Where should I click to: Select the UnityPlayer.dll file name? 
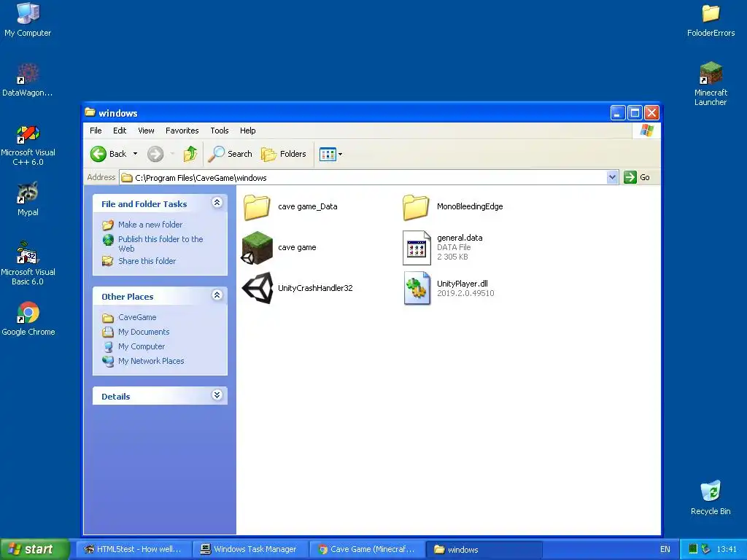462,284
